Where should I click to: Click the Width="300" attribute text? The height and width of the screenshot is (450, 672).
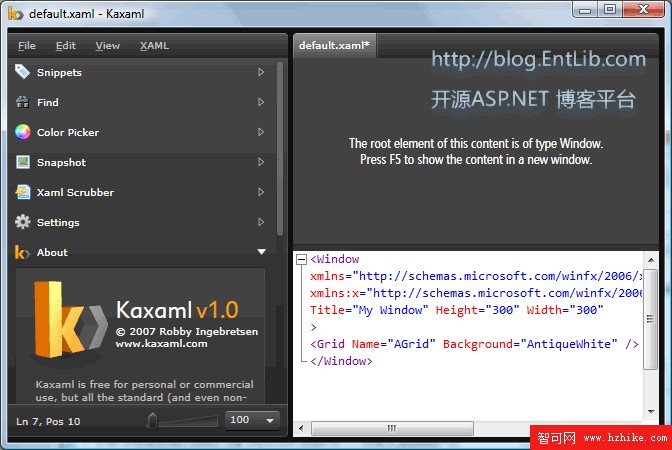[x=565, y=310]
